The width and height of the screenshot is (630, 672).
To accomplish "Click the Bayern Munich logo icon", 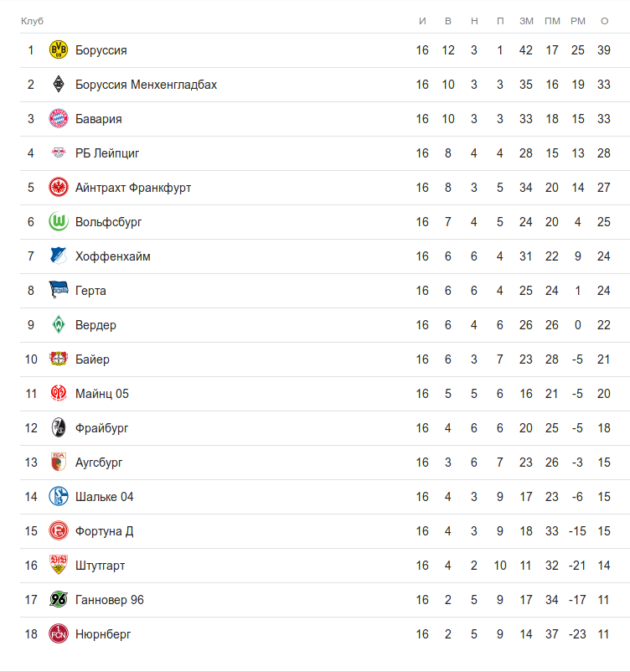I will 59,119.
